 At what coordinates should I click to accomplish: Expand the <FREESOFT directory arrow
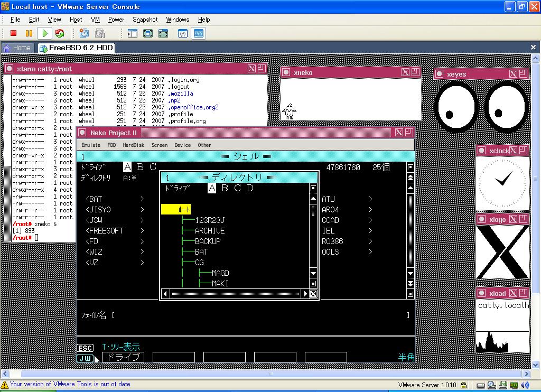pyautogui.click(x=142, y=230)
